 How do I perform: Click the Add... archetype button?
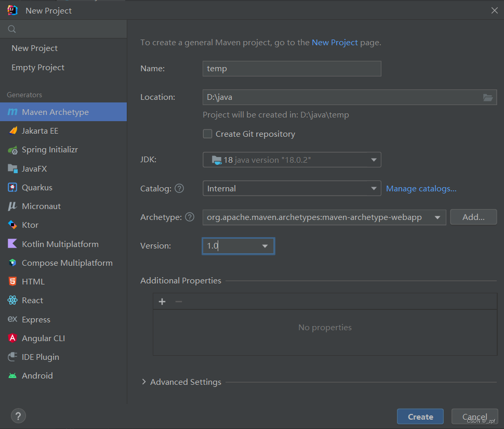(x=473, y=217)
